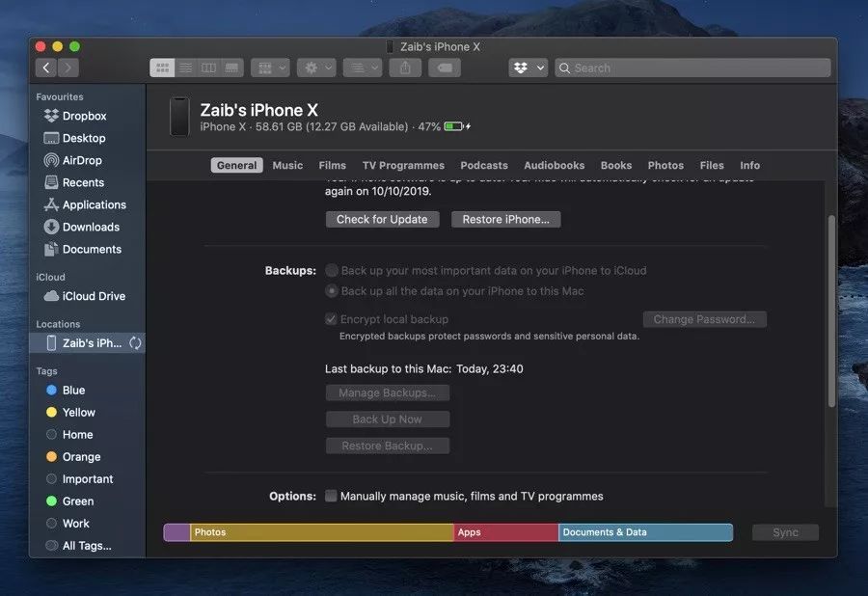Screen dimensions: 868x596
Task: Switch to the Audiobooks tab
Action: pyautogui.click(x=555, y=165)
